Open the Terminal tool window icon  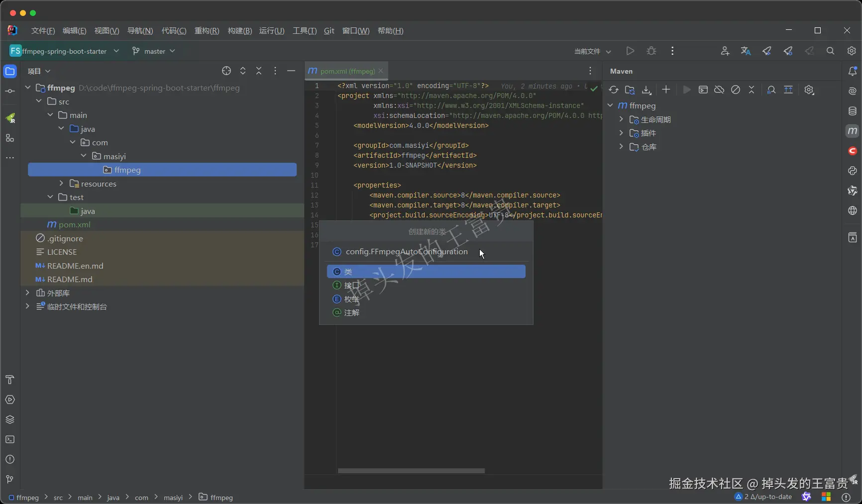pos(10,439)
